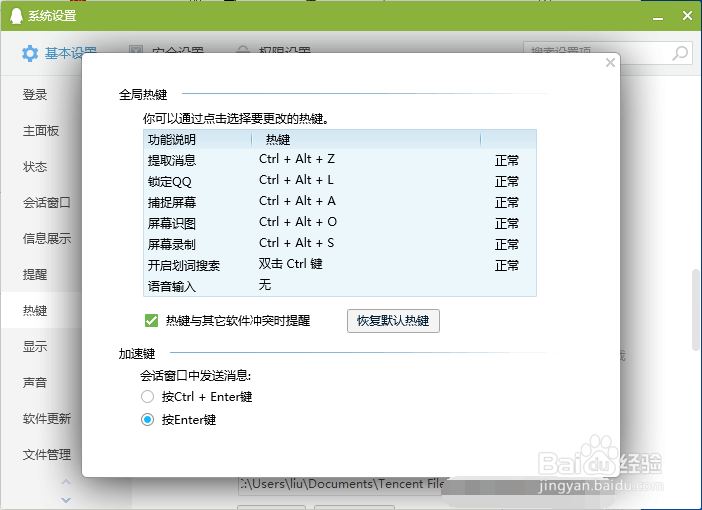Open the 文件管理 sidebar item

(47, 454)
